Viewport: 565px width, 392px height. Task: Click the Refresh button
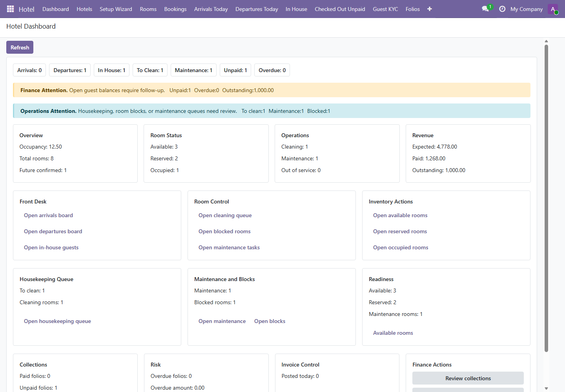pyautogui.click(x=20, y=47)
